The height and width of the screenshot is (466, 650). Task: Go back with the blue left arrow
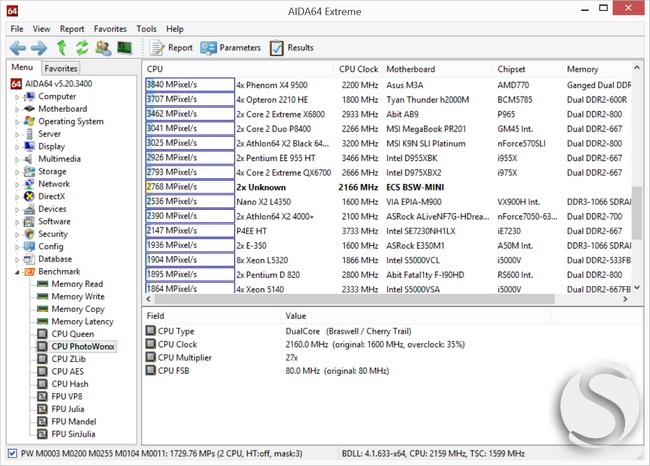(17, 48)
